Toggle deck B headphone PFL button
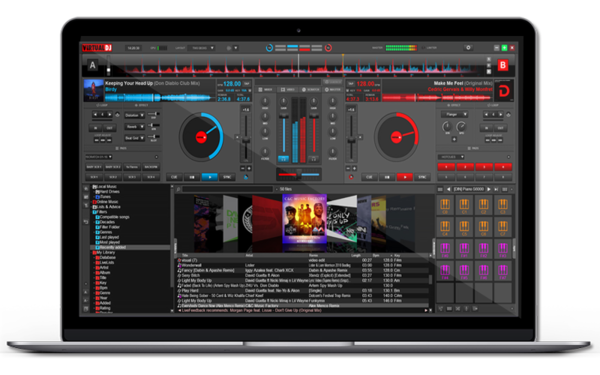The width and height of the screenshot is (600, 375). (x=314, y=158)
